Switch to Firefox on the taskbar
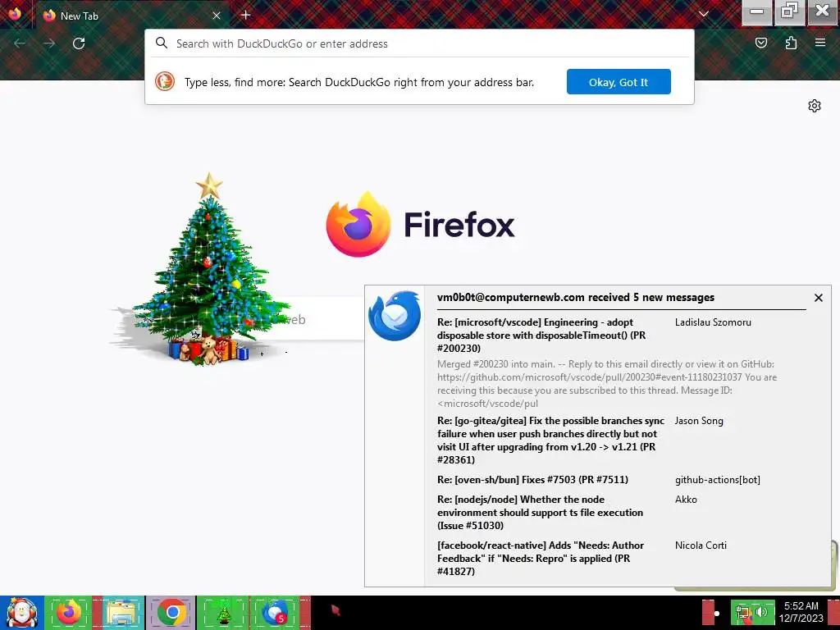 click(x=69, y=613)
